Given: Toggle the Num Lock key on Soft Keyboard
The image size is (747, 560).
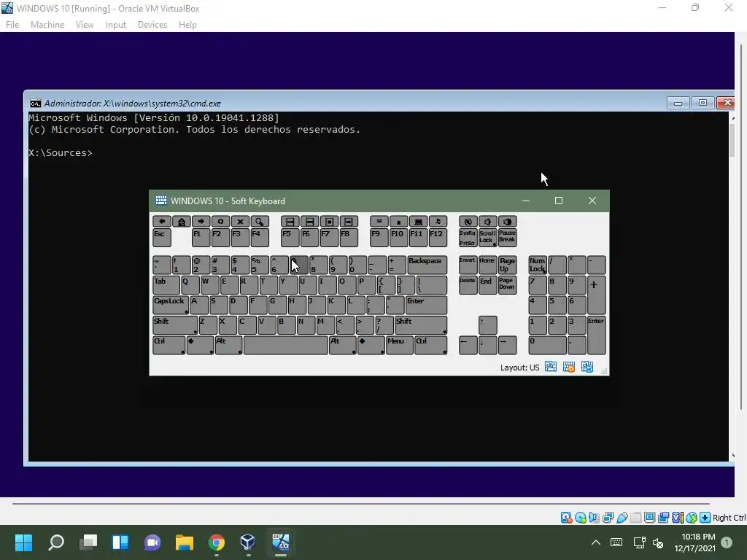Looking at the screenshot, I should [x=538, y=265].
